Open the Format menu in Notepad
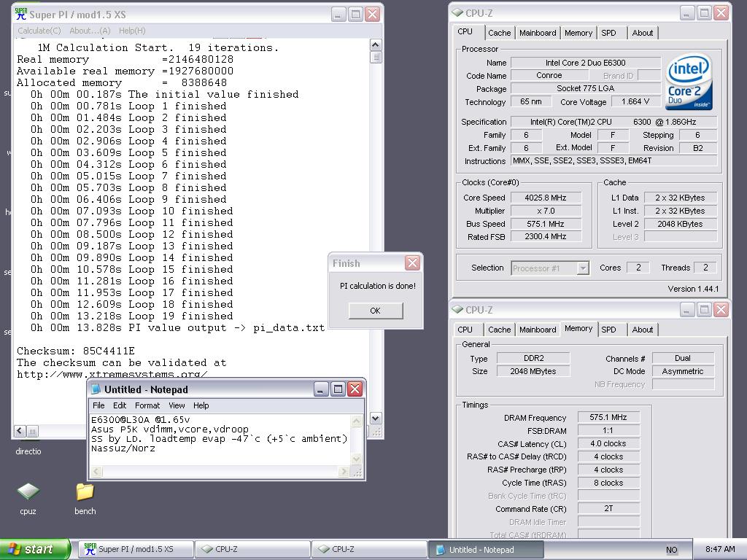Viewport: 747px width, 560px height. coord(147,405)
